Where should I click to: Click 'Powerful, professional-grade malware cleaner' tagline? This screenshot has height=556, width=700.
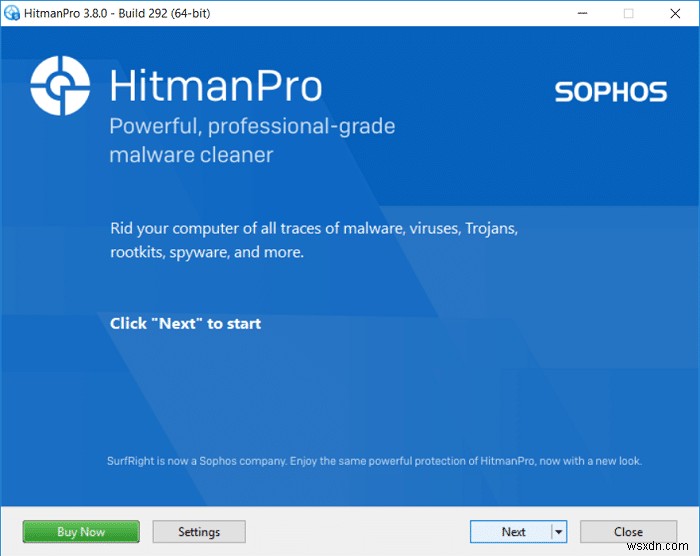coord(252,140)
